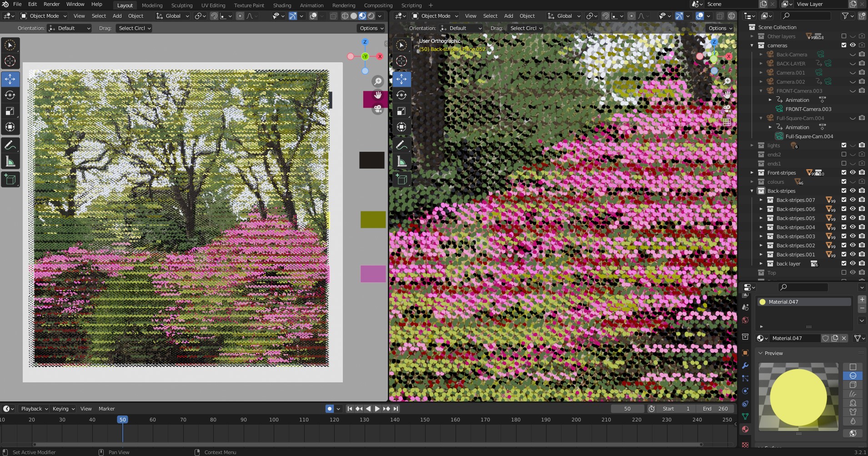
Task: Switch orthographic/perspective grid icon in right viewport
Action: [727, 122]
